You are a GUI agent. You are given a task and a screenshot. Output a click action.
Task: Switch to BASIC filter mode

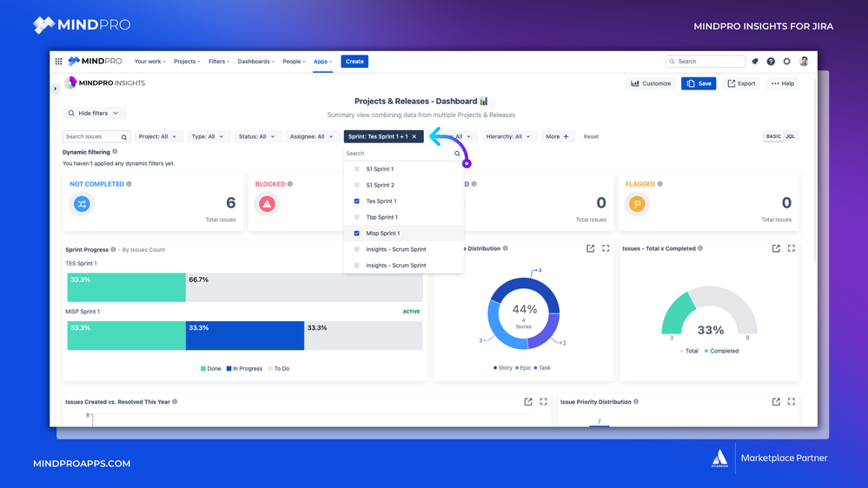coord(773,136)
